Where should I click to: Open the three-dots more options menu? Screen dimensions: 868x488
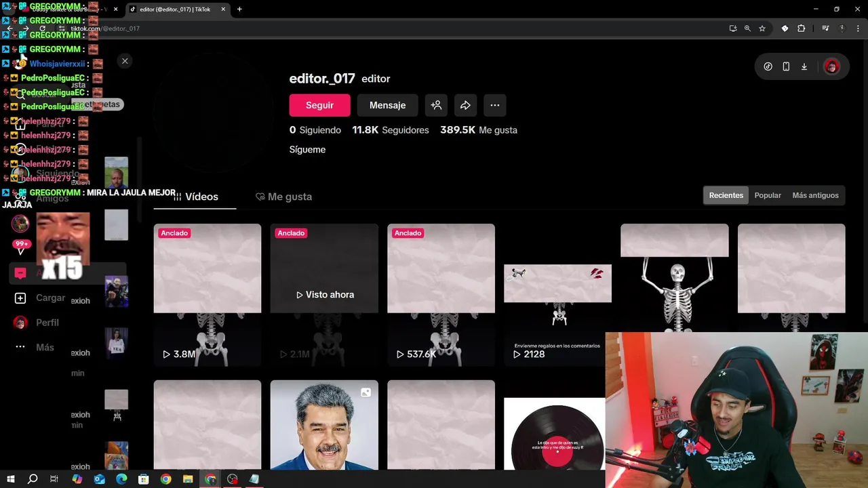[x=495, y=105]
